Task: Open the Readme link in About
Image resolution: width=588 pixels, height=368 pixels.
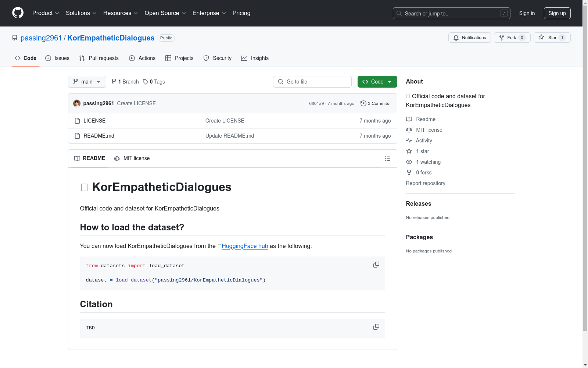Action: (421, 119)
